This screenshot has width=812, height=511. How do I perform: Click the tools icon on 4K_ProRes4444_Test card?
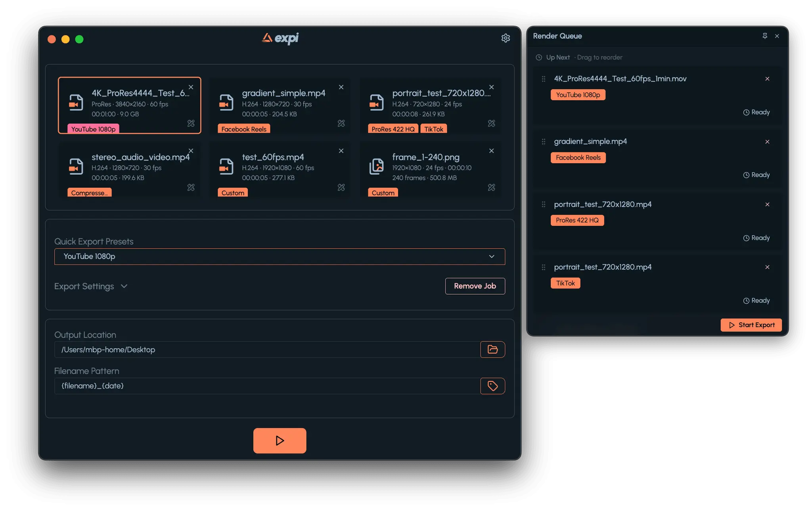tap(191, 124)
